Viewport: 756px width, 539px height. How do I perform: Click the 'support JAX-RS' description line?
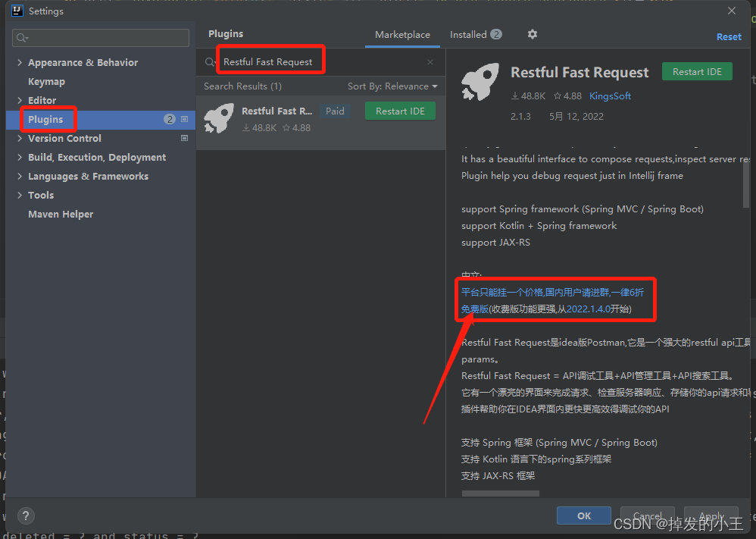[495, 243]
